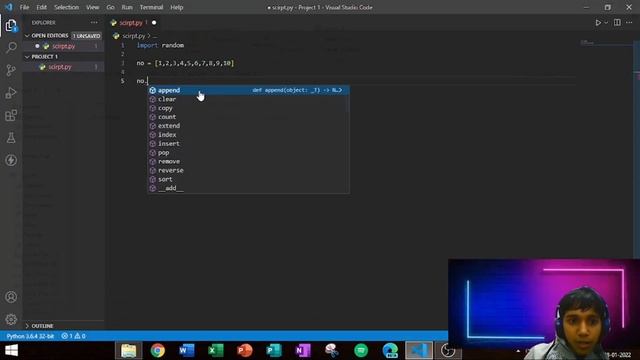640x360 pixels.
Task: Choose __add__ from the suggestion list
Action: coord(248,188)
